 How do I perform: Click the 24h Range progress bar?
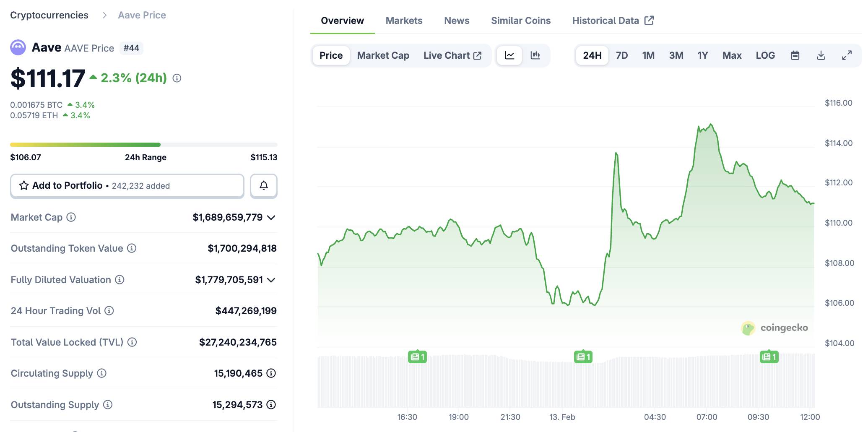pyautogui.click(x=143, y=145)
